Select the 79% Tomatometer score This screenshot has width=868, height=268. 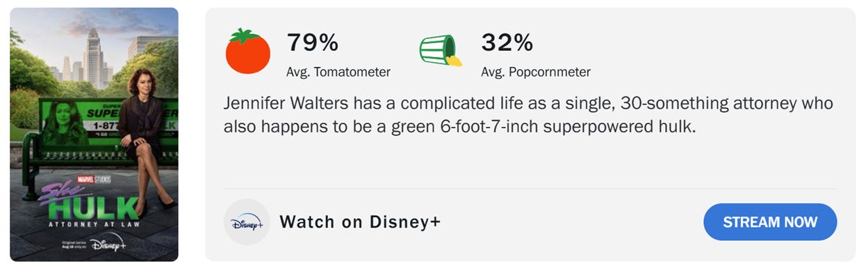[x=312, y=42]
